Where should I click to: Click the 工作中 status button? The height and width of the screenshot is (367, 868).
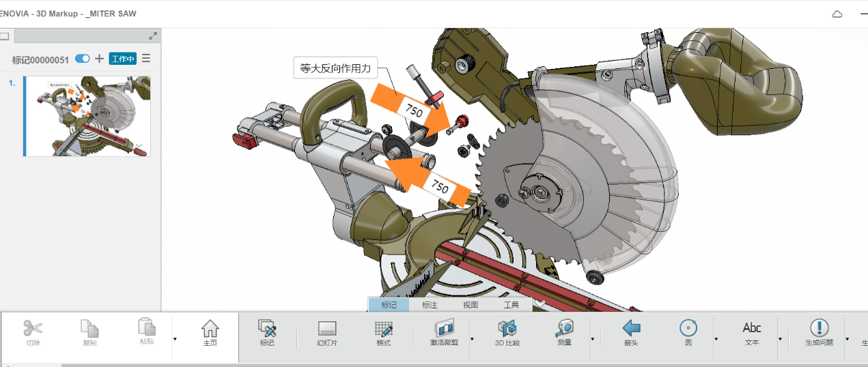(124, 59)
